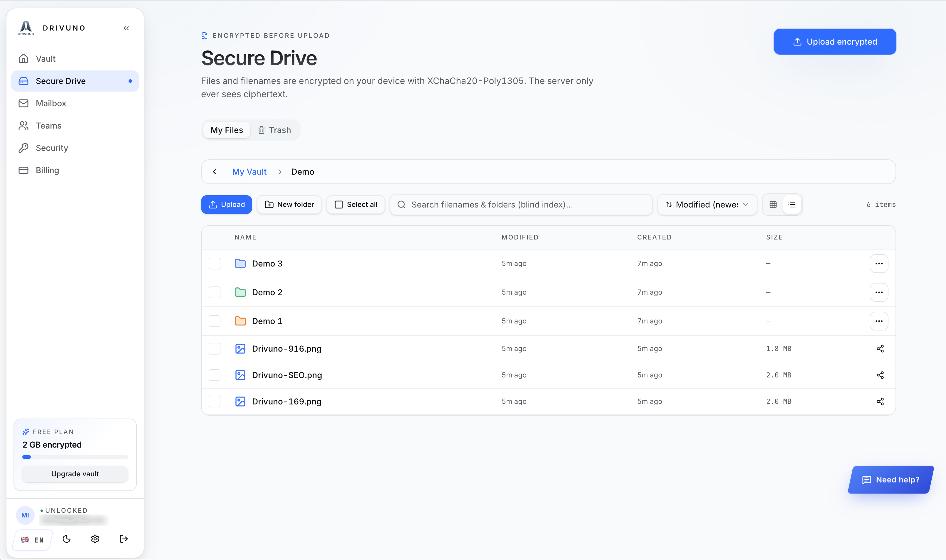Switch to the My Files tab

pyautogui.click(x=227, y=130)
